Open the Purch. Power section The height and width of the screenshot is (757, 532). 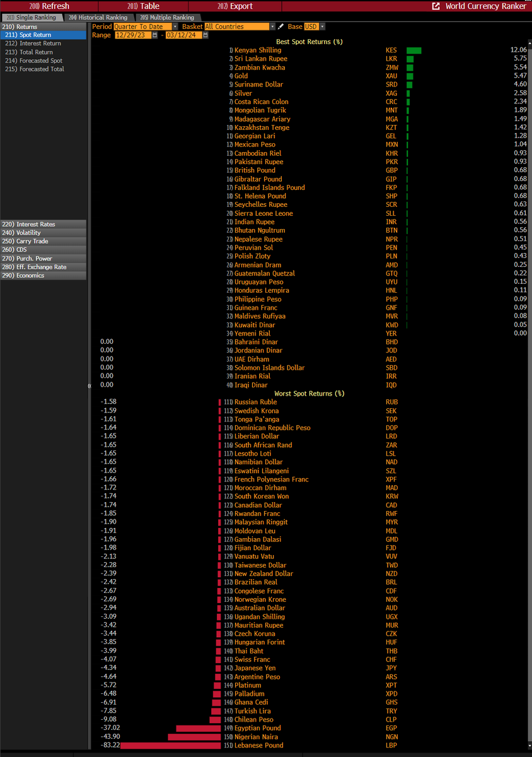(43, 259)
